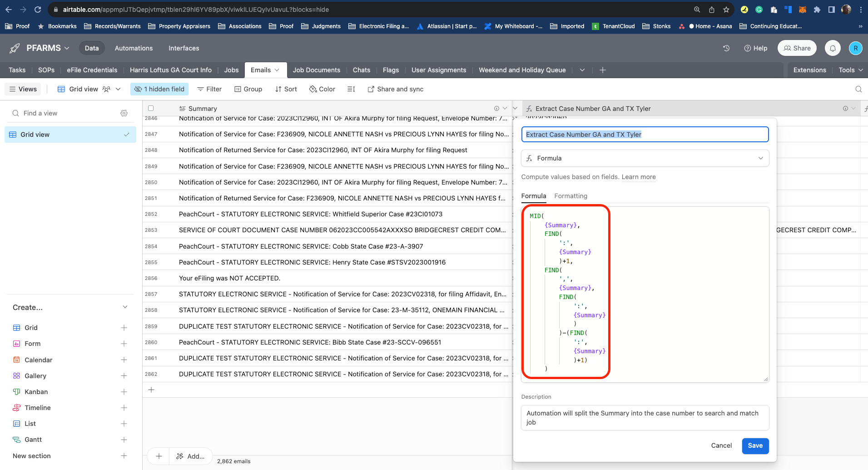Click plus next to New section

[x=124, y=456]
